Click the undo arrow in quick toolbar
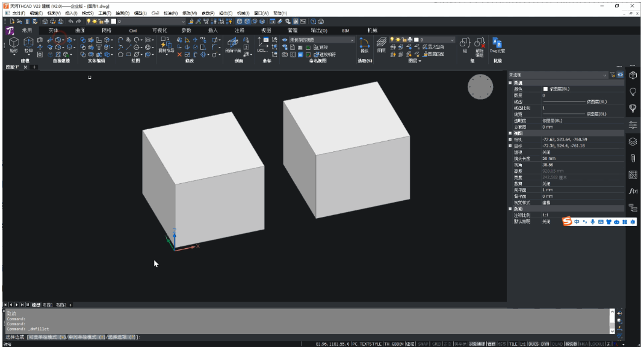Image resolution: width=644 pixels, height=351 pixels. [71, 21]
